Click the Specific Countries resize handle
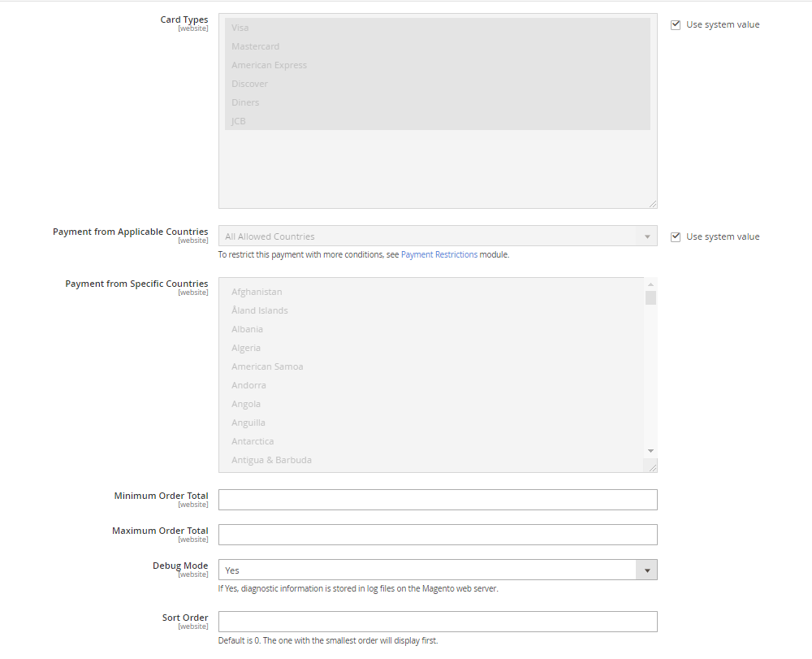Image resolution: width=812 pixels, height=659 pixels. [x=653, y=468]
